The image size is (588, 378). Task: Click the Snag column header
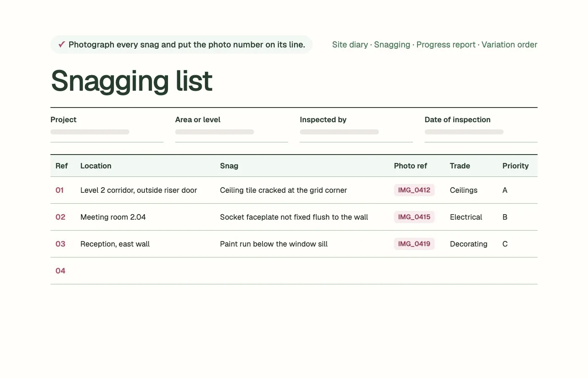click(x=229, y=166)
